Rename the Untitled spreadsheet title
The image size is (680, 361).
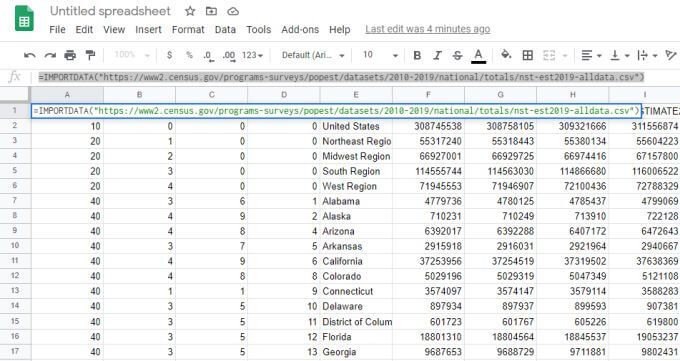pos(110,11)
